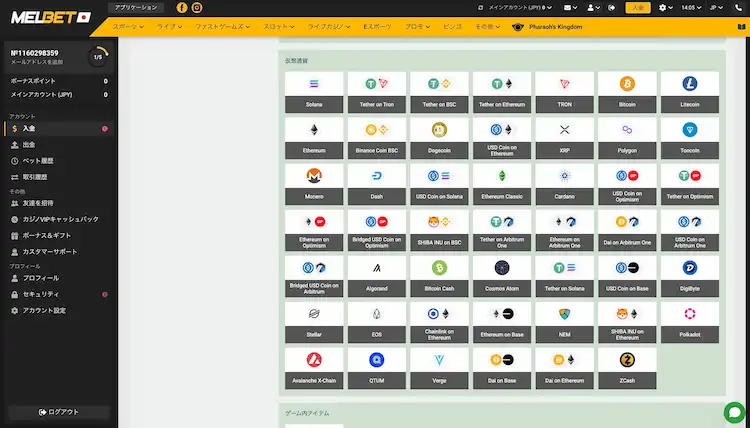Choose Cardano deposit tile

click(564, 184)
